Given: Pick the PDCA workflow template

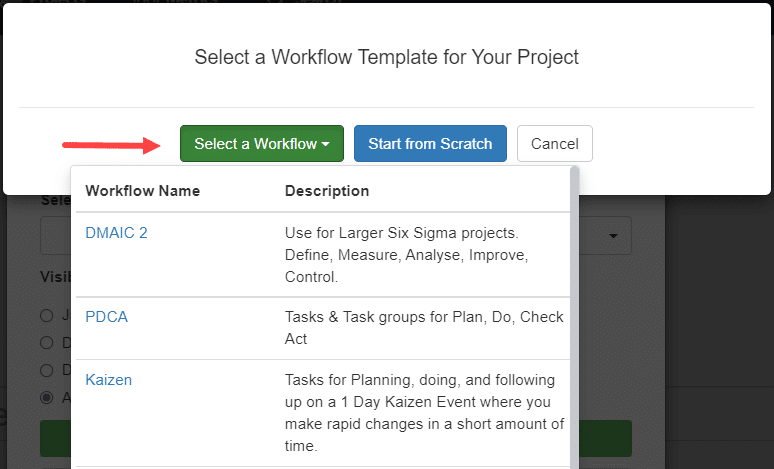Looking at the screenshot, I should [x=107, y=317].
